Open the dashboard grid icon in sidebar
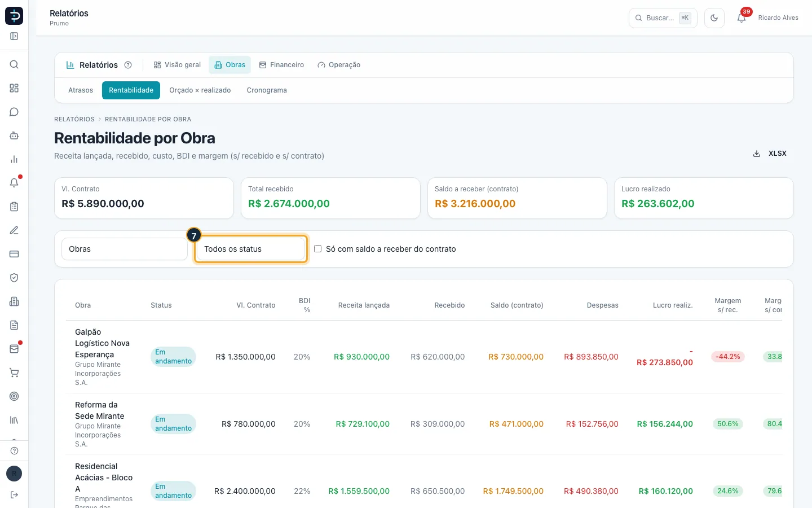812x508 pixels. pyautogui.click(x=14, y=88)
